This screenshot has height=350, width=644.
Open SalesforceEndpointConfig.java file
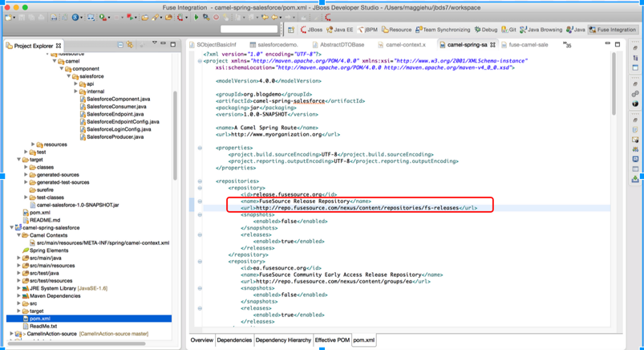(x=119, y=122)
